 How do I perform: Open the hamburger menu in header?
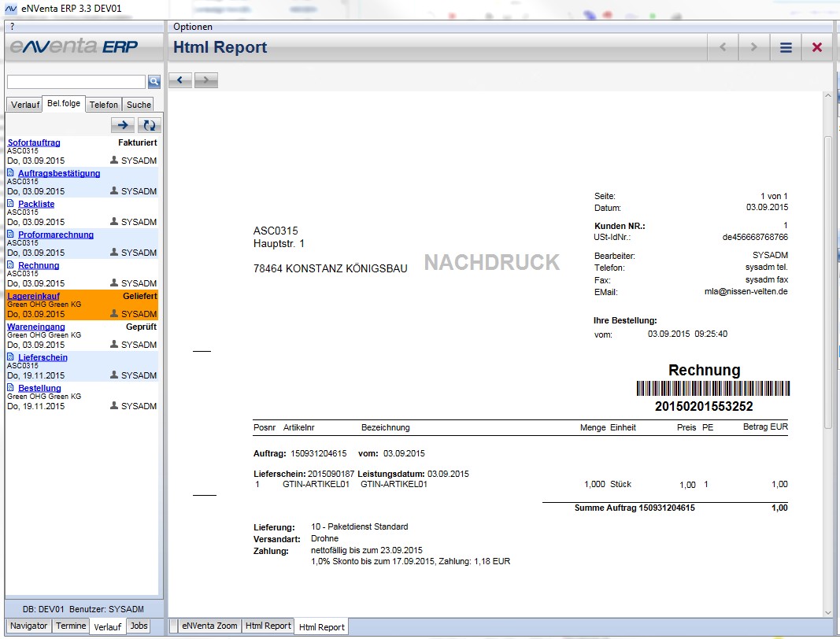[786, 47]
